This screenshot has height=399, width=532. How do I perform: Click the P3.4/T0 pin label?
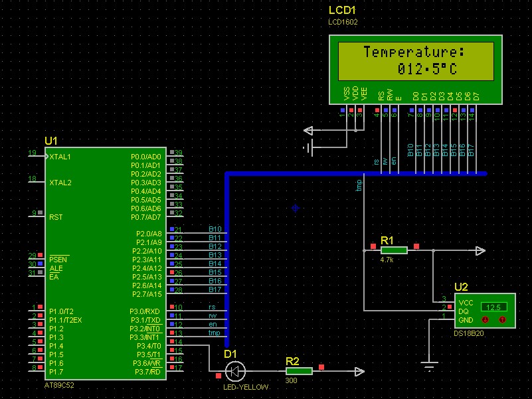(149, 346)
